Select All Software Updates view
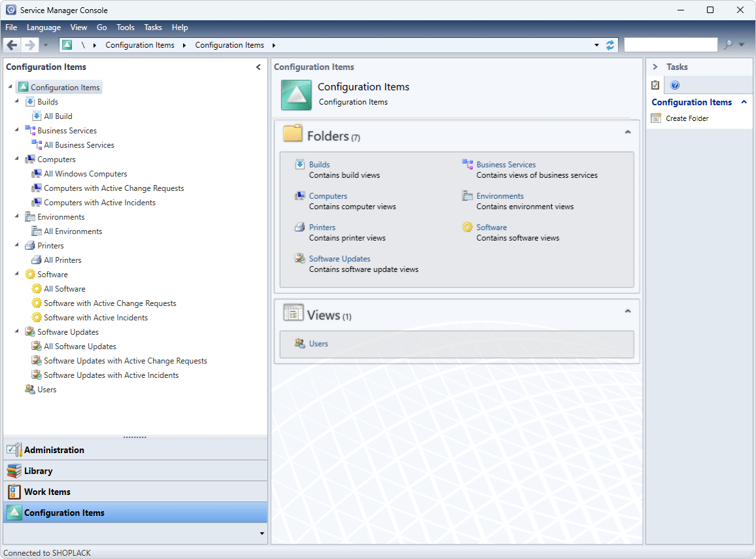756x559 pixels. tap(80, 347)
